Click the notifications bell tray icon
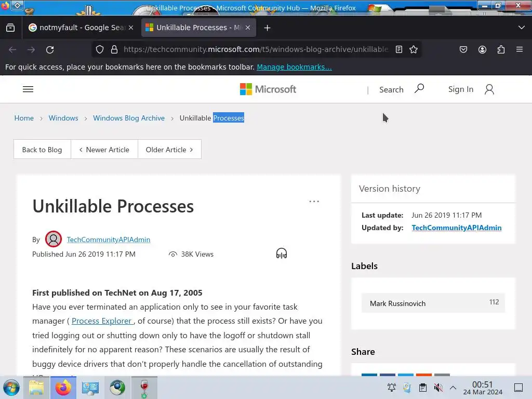The image size is (532, 399). pos(392,387)
